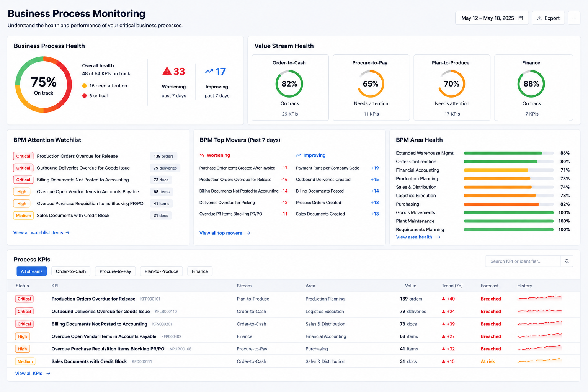
Task: Click the blue Improving trend arrow icon
Action: [209, 71]
